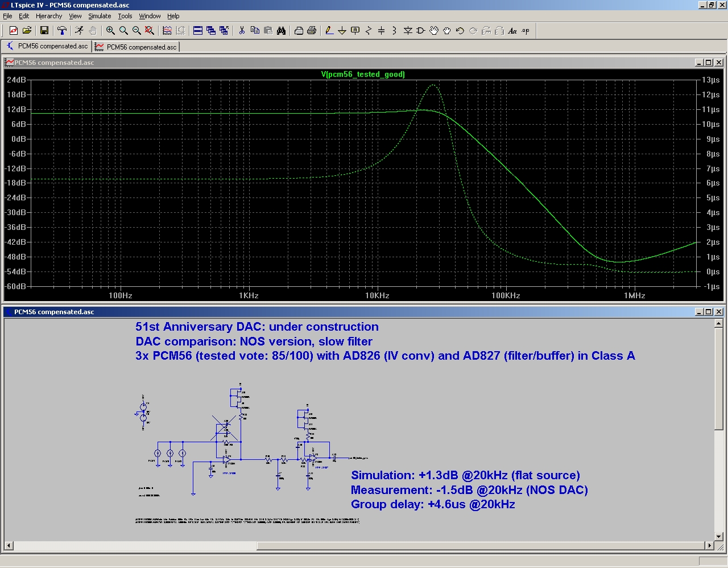Place a Resistor from the toolbar
Viewport: 728px width, 568px height.
(369, 31)
